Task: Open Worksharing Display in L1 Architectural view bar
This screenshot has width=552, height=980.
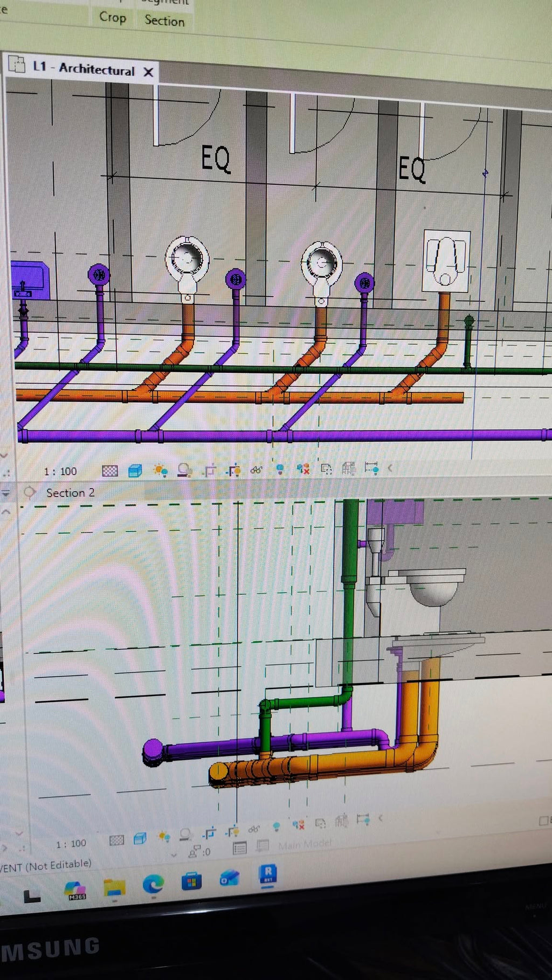Action: point(303,469)
